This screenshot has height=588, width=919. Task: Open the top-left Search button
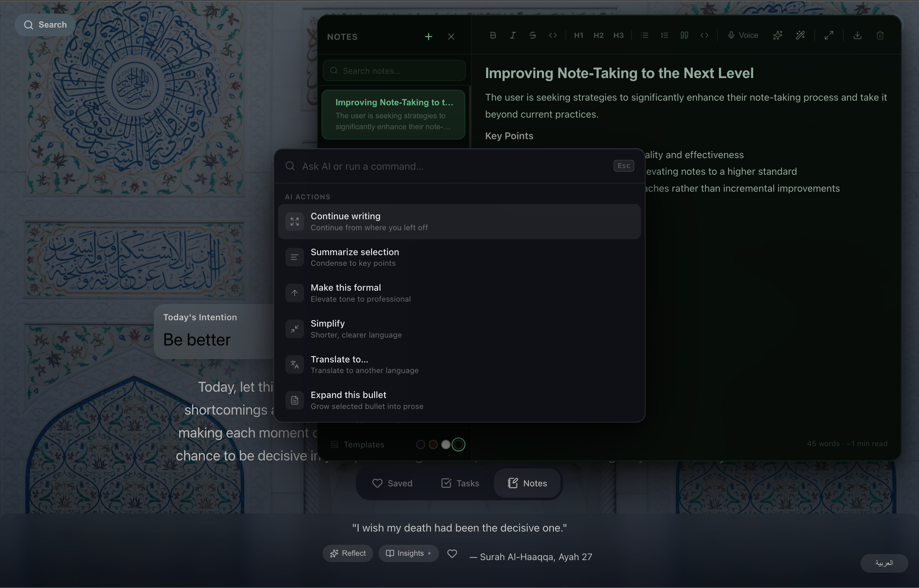point(45,25)
